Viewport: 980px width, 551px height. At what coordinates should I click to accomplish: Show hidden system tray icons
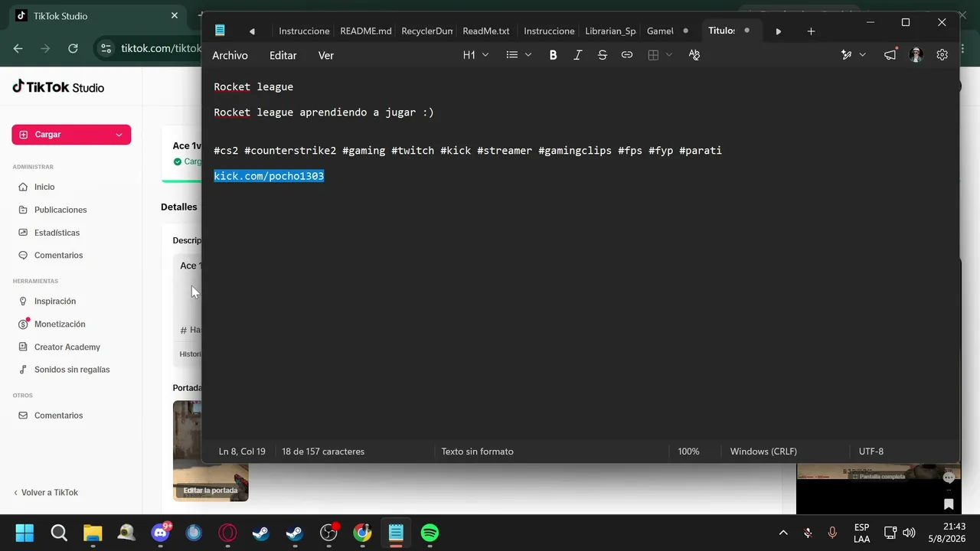point(783,533)
